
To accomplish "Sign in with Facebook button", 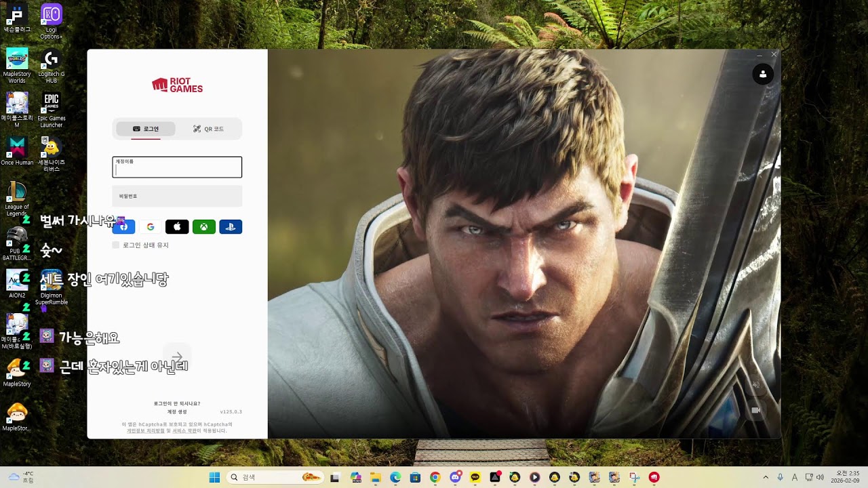I will pos(123,227).
